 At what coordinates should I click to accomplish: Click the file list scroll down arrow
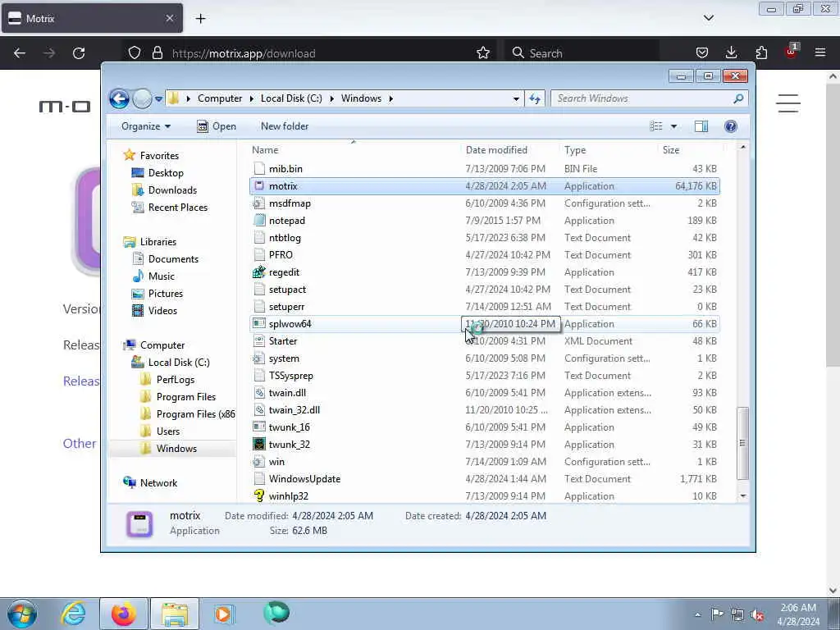click(x=742, y=496)
